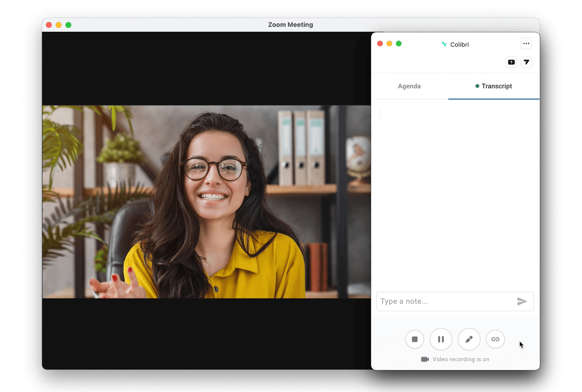Viewport: 582px width, 392px height.
Task: Switch to the Agenda tab
Action: click(x=409, y=86)
